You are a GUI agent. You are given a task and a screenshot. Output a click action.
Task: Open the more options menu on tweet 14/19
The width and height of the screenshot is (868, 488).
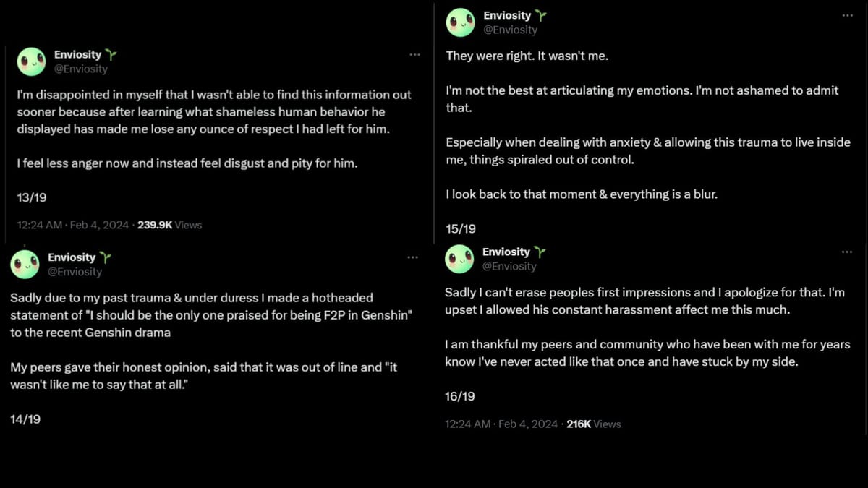[x=413, y=257]
